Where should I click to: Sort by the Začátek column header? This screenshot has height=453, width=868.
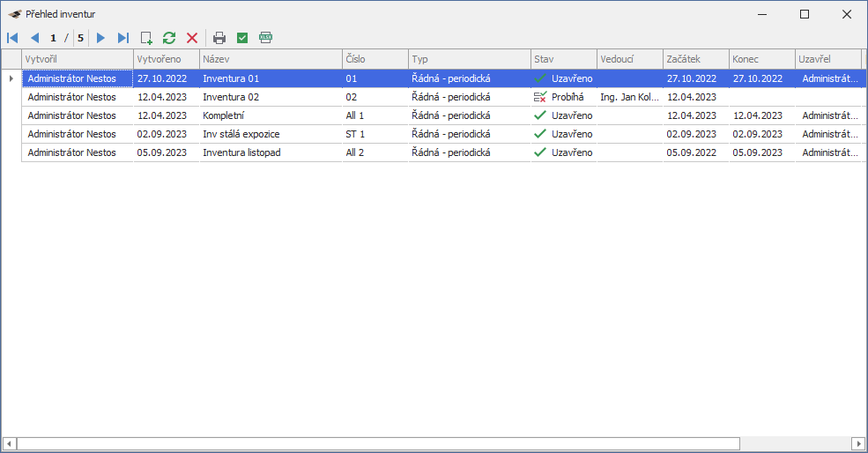(696, 59)
